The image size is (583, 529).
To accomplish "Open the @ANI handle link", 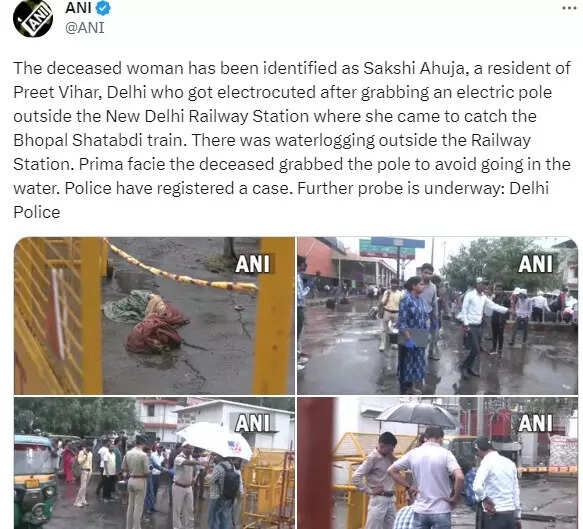I will [85, 28].
